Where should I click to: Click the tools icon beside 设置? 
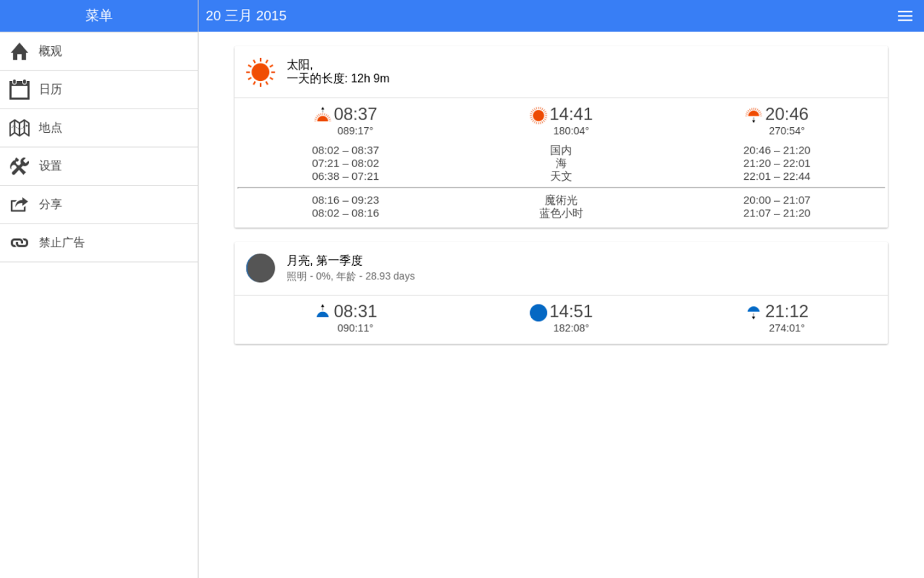(19, 166)
